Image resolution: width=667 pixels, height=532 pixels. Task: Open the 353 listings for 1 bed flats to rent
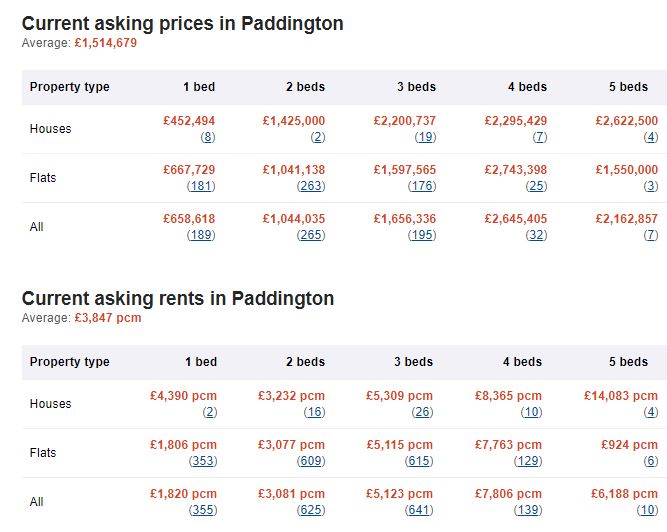pos(203,461)
